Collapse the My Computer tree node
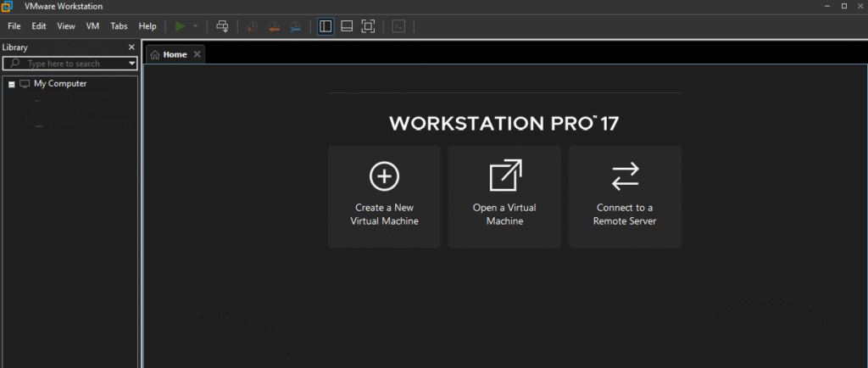This screenshot has height=368, width=868. [12, 85]
